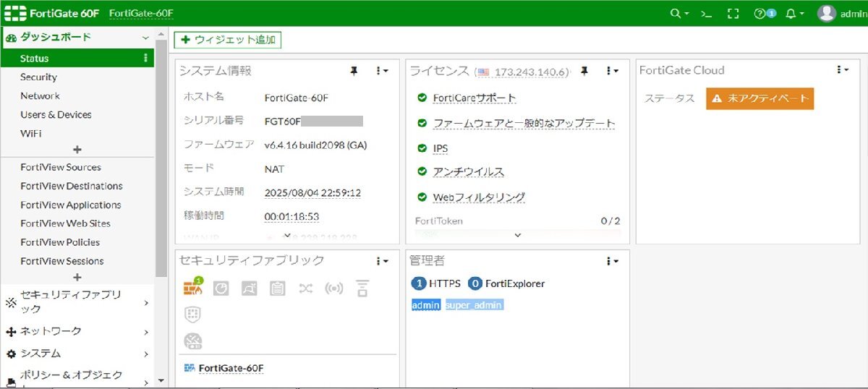Click the third fabric icon next to pie chart
868x389 pixels.
tap(249, 288)
